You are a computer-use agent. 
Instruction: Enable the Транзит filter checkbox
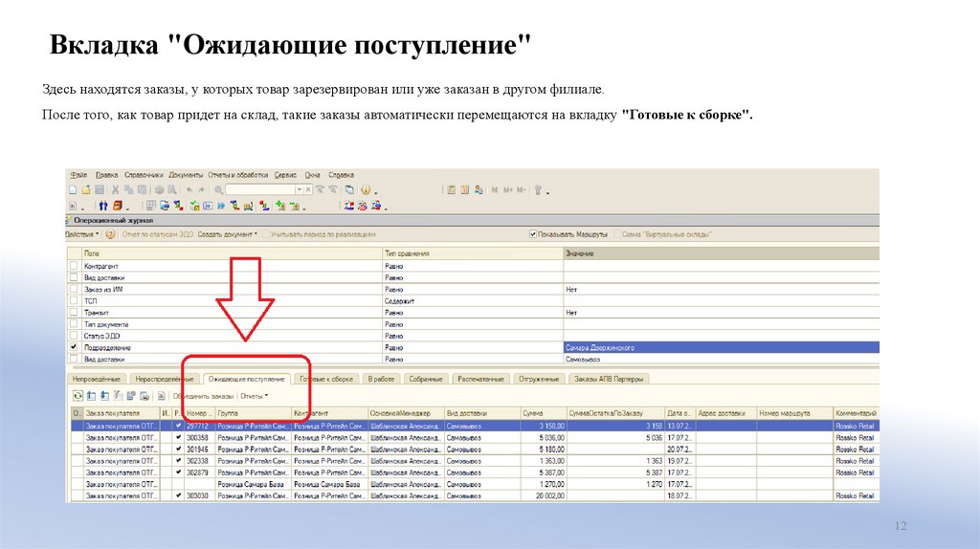(74, 312)
